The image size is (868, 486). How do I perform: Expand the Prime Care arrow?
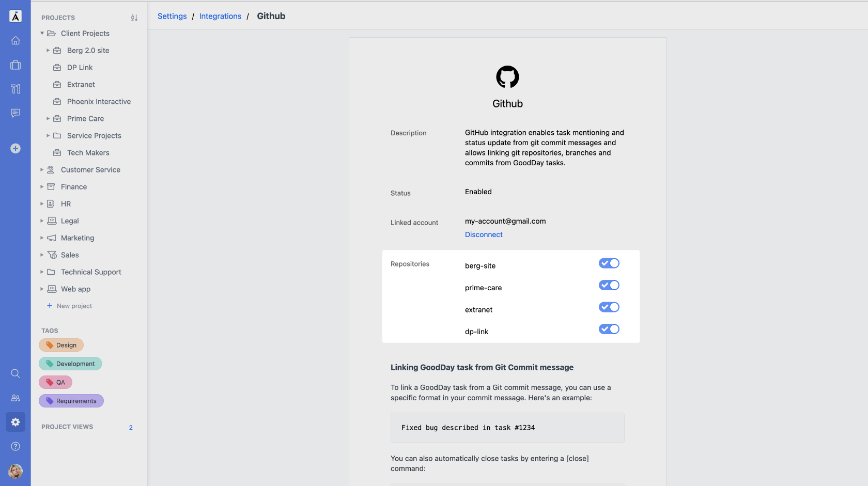pos(48,118)
